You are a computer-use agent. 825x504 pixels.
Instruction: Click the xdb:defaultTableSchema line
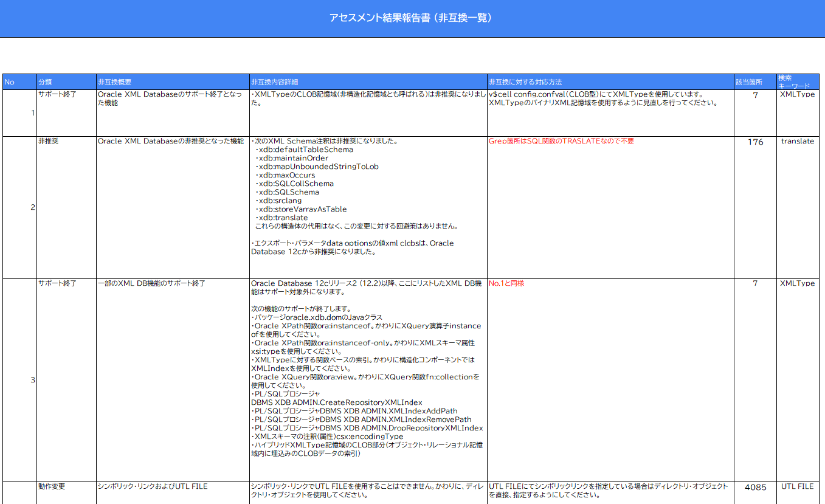[304, 150]
